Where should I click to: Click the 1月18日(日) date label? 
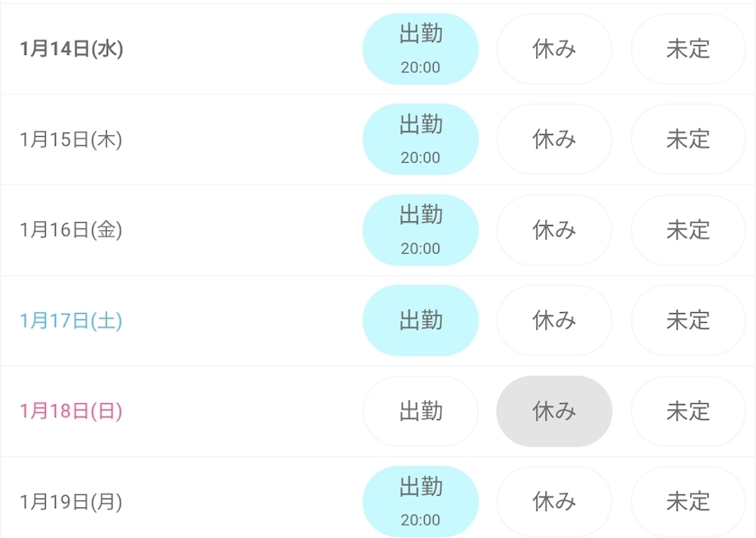coord(71,411)
